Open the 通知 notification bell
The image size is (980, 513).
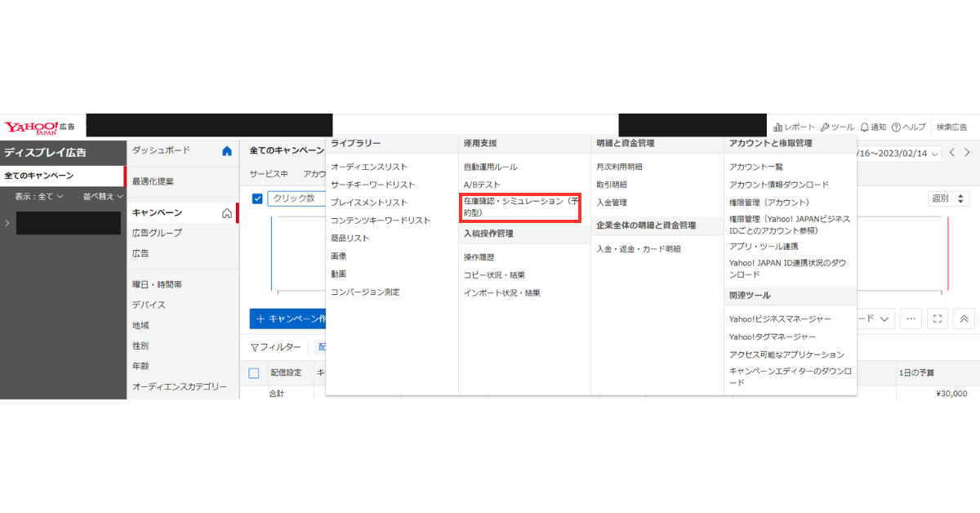[864, 127]
